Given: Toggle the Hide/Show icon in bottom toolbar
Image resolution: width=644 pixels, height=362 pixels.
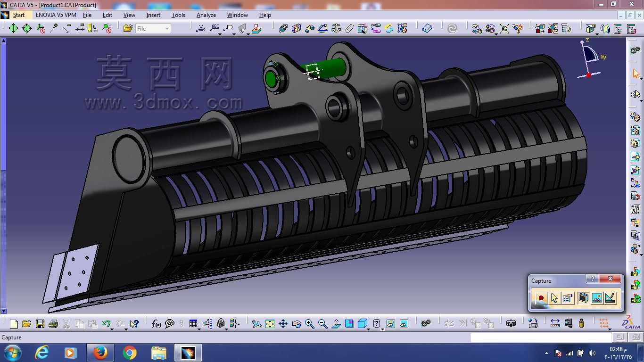Looking at the screenshot, I should coord(390,324).
